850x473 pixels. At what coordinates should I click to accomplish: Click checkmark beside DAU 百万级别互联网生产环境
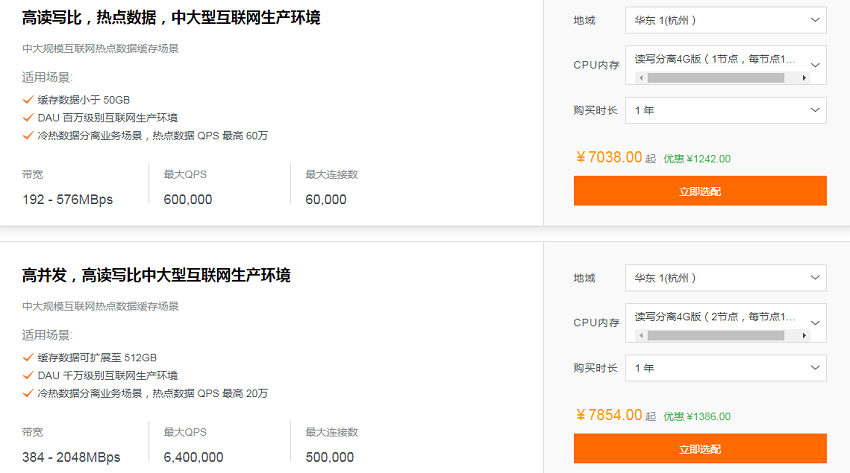[28, 118]
